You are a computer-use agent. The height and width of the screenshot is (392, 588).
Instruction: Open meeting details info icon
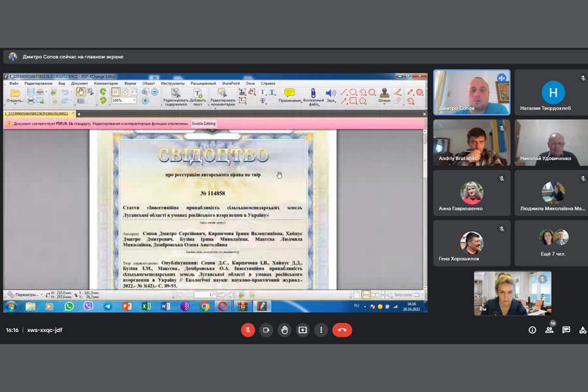tap(532, 330)
